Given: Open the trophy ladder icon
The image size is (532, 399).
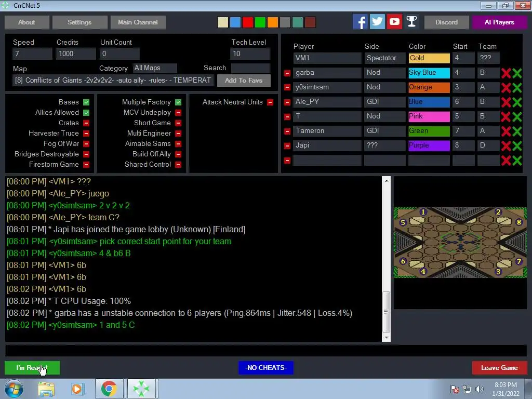Looking at the screenshot, I should click(x=411, y=22).
